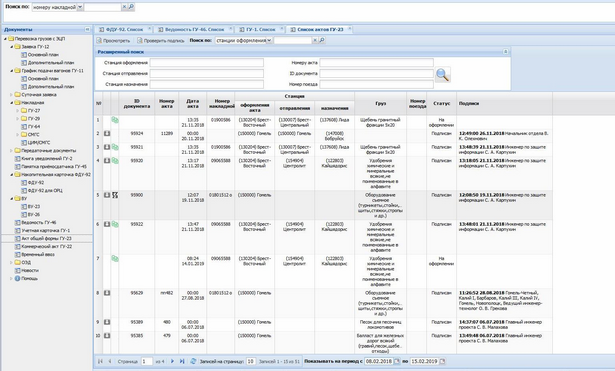Switch to the ФДУ-92. Список tab

124,29
